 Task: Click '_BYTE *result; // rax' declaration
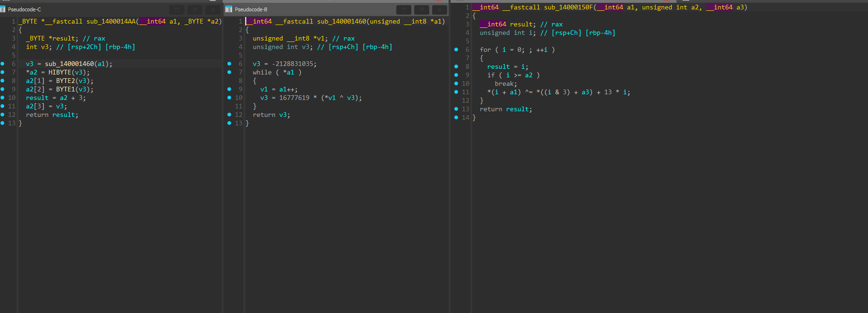tap(66, 38)
